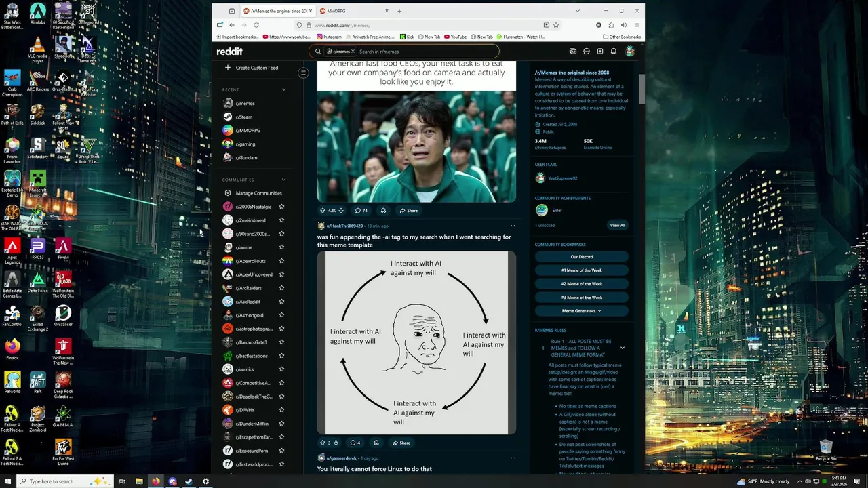Favorite r/2000sNostalgia with its star
This screenshot has width=868, height=488.
(x=281, y=207)
